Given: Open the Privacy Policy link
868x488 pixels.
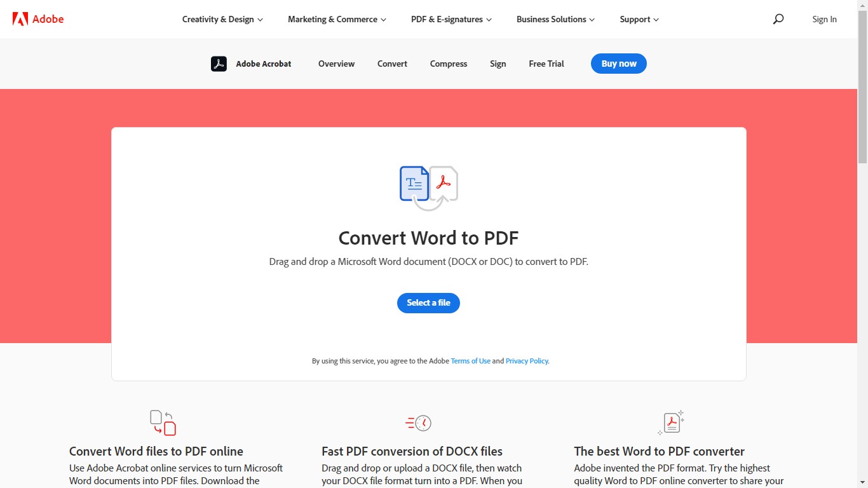Looking at the screenshot, I should click(x=527, y=361).
